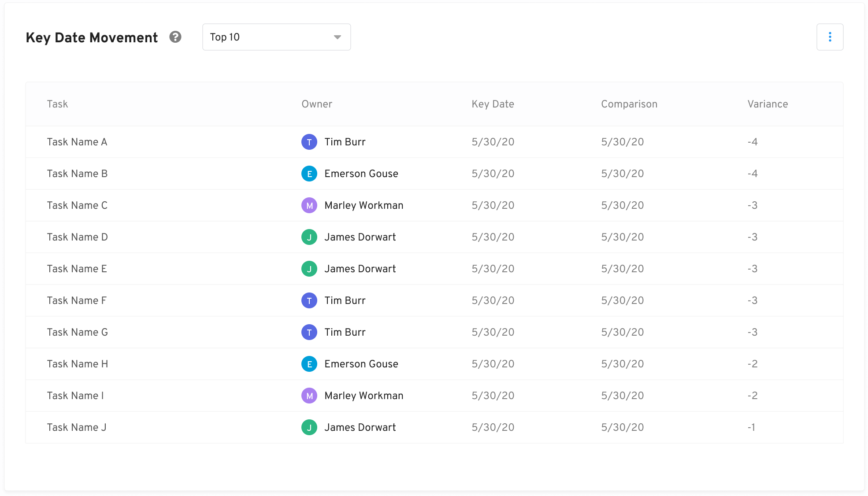
Task: Click owner name Marley Workman in Task Name I row
Action: [x=364, y=396]
